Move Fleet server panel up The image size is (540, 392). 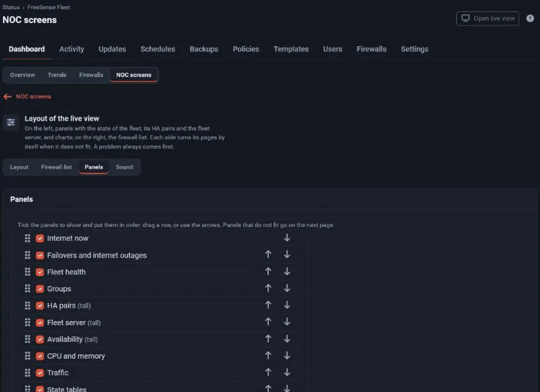(x=268, y=322)
